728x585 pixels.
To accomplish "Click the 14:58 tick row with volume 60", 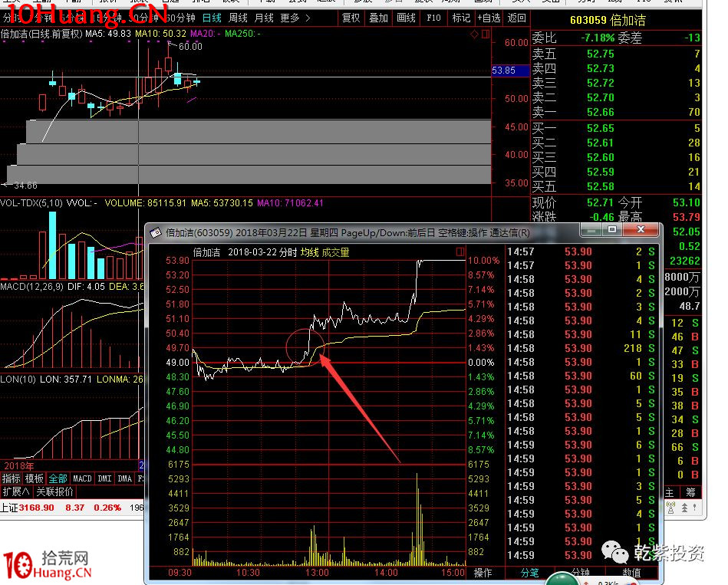I will click(x=581, y=376).
